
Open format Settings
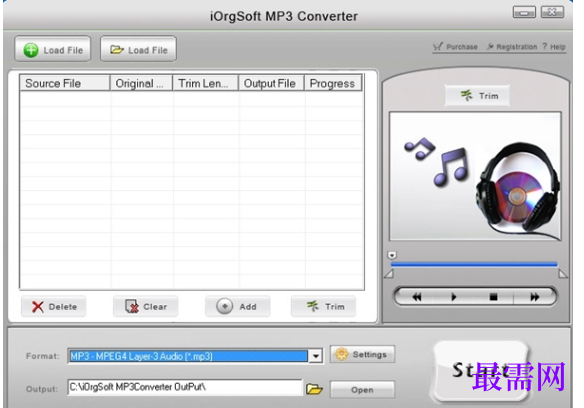point(362,354)
